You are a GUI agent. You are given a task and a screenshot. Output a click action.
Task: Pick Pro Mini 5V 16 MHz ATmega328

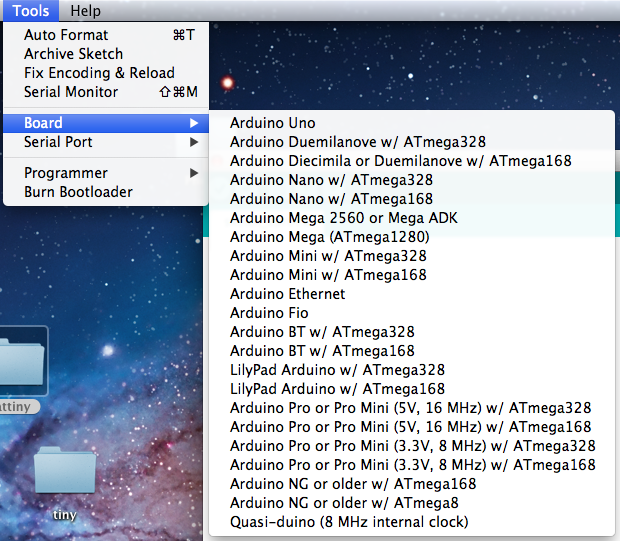pyautogui.click(x=412, y=408)
